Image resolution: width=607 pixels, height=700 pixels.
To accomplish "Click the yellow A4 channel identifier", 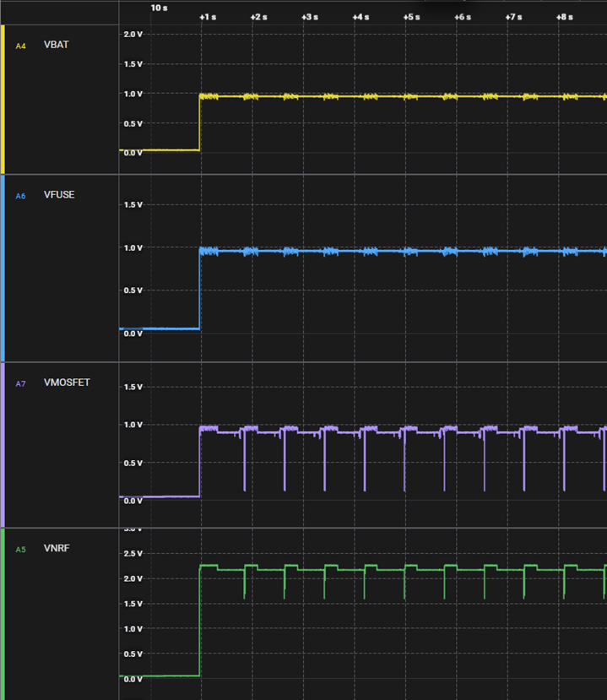I will click(x=21, y=46).
